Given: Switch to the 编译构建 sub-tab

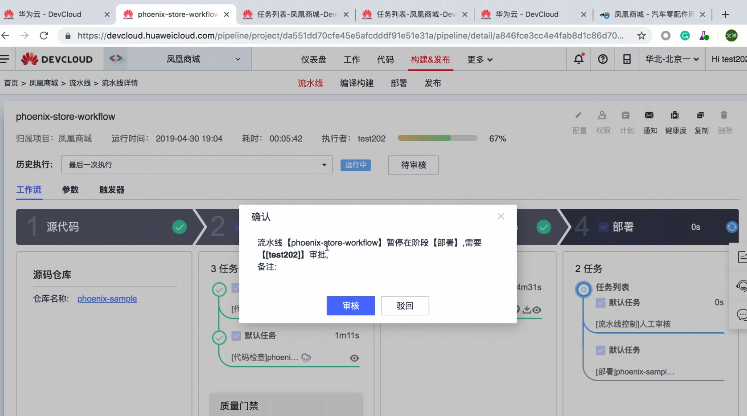Looking at the screenshot, I should tap(357, 83).
